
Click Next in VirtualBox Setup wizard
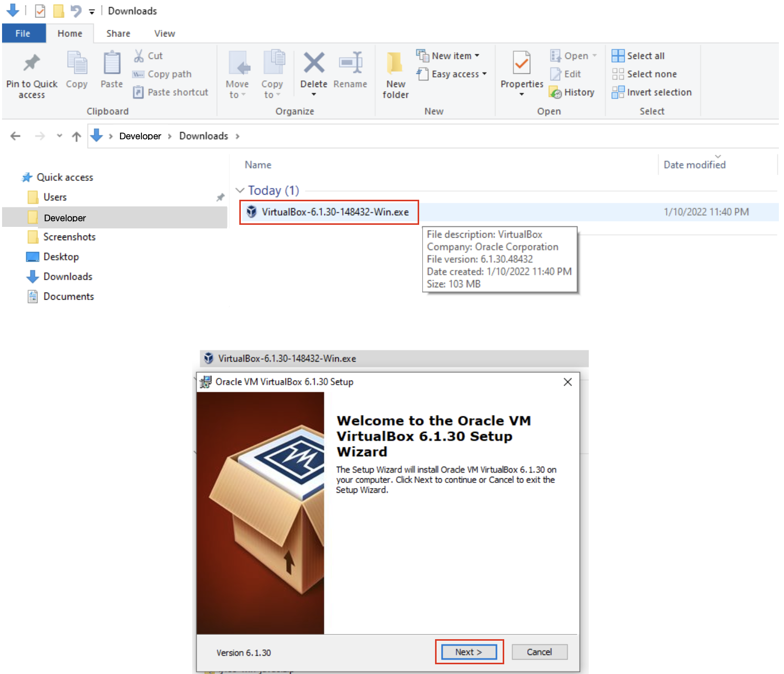[x=468, y=652]
